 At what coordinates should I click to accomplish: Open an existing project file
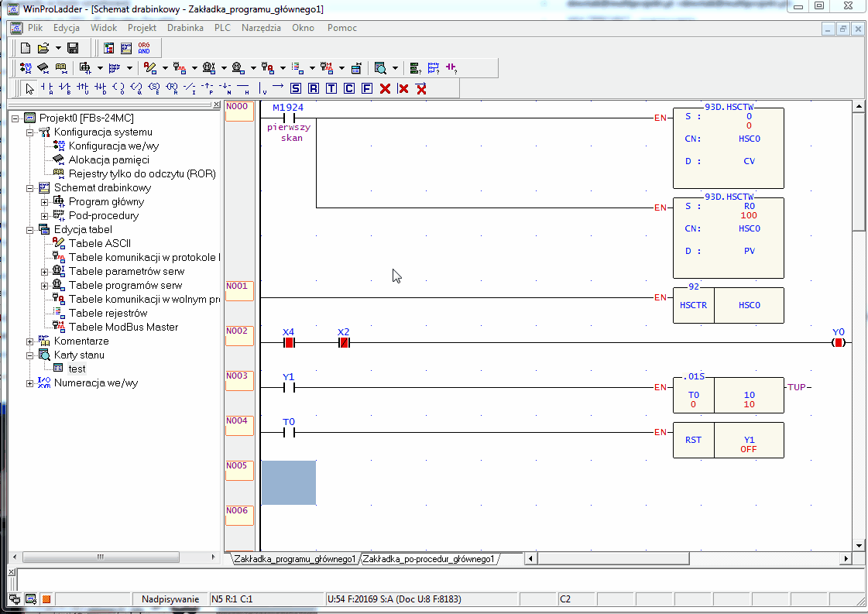coord(43,48)
